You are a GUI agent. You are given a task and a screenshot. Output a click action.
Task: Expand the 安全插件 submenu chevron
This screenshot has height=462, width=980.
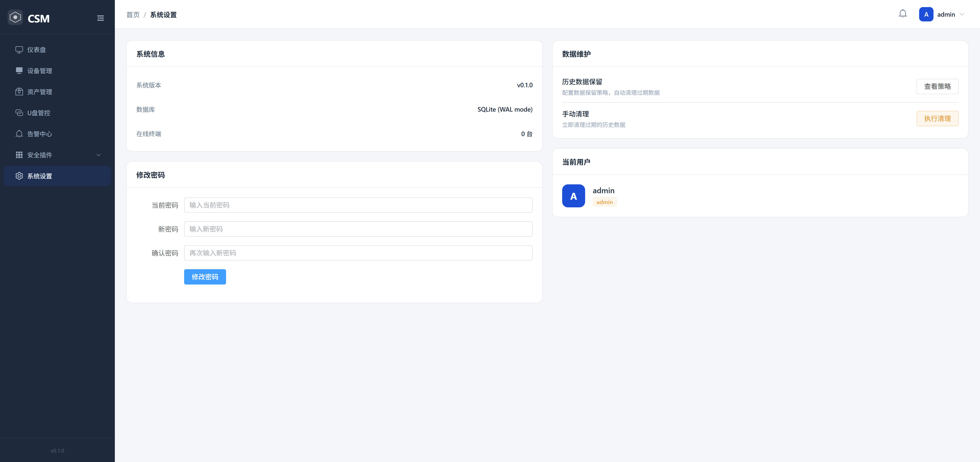(x=99, y=155)
